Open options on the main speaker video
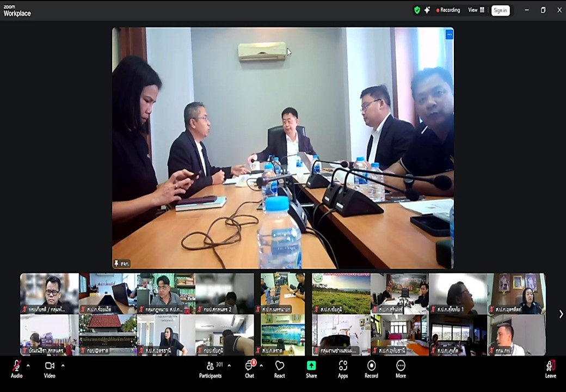This screenshot has height=392, width=566. coord(449,35)
